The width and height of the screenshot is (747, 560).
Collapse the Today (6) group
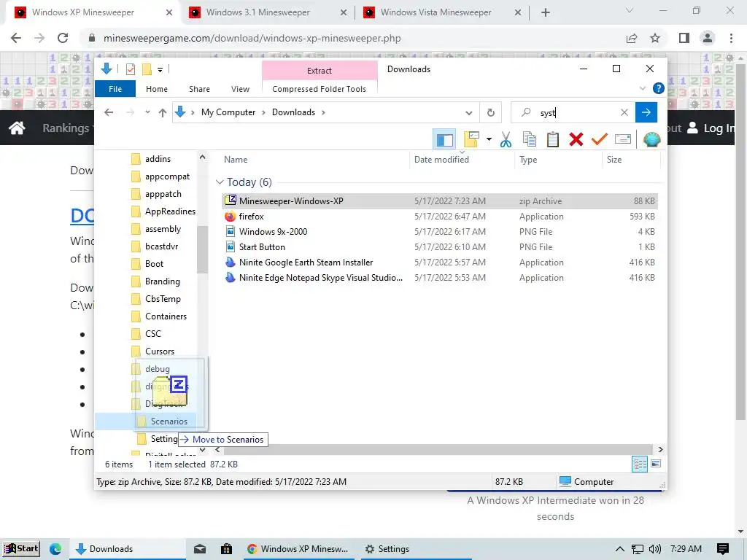(x=220, y=182)
